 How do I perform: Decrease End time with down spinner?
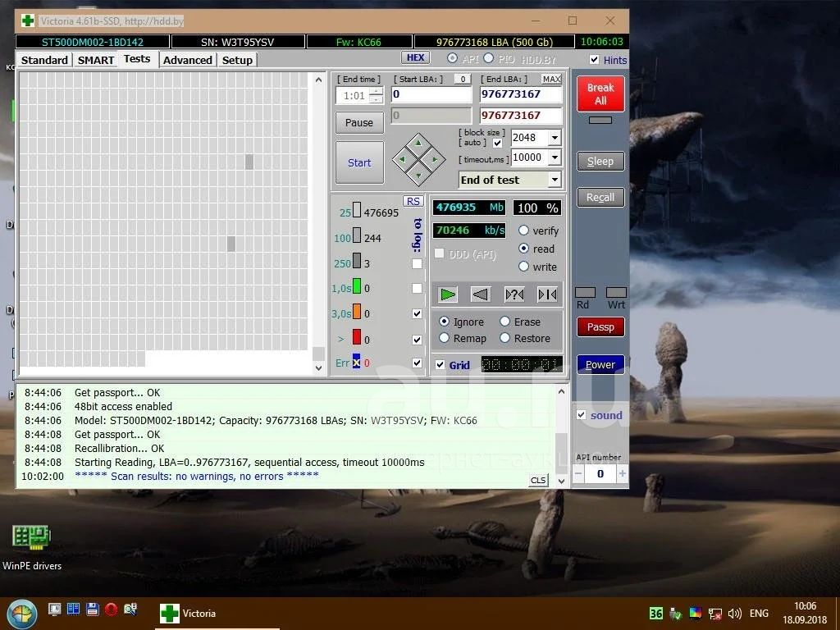377,99
